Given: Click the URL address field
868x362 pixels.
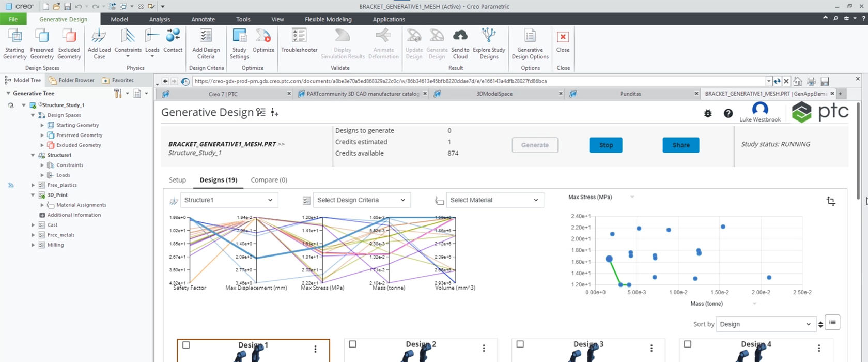Looking at the screenshot, I should pyautogui.click(x=479, y=81).
